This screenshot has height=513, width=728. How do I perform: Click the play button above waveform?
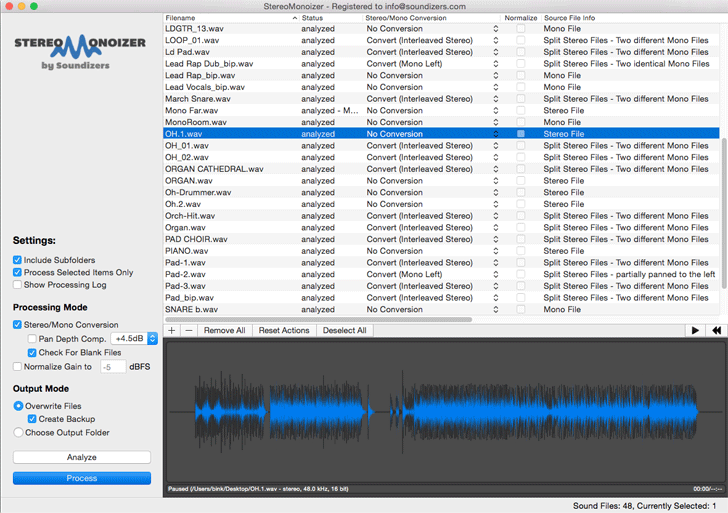coord(695,331)
